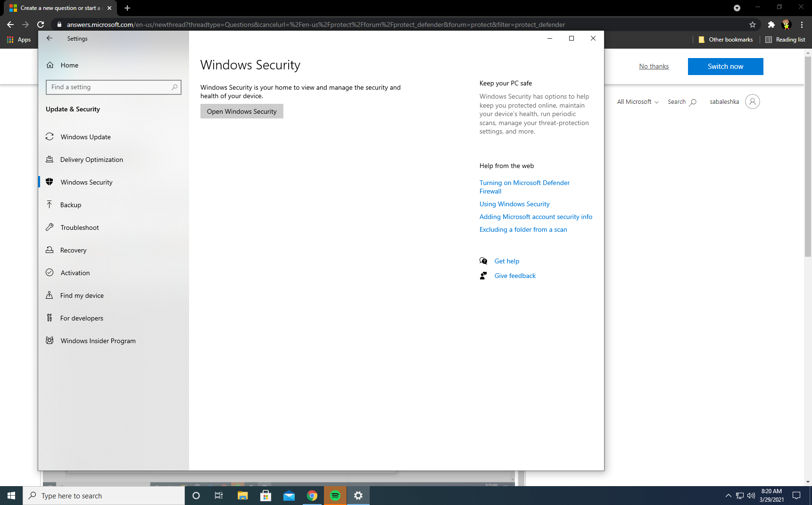
Task: Click the Open Windows Security button
Action: click(x=242, y=111)
